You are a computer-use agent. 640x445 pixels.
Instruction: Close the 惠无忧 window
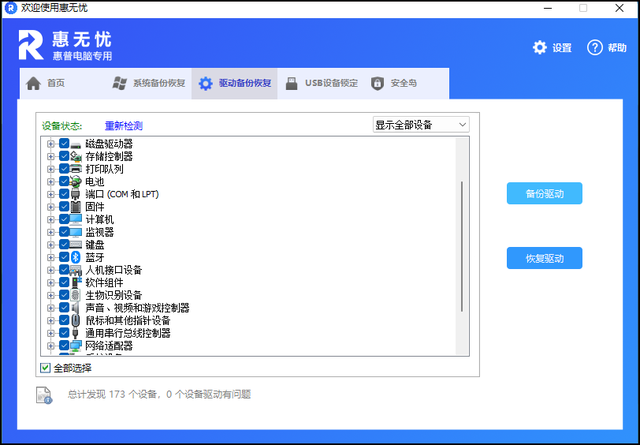[x=619, y=8]
